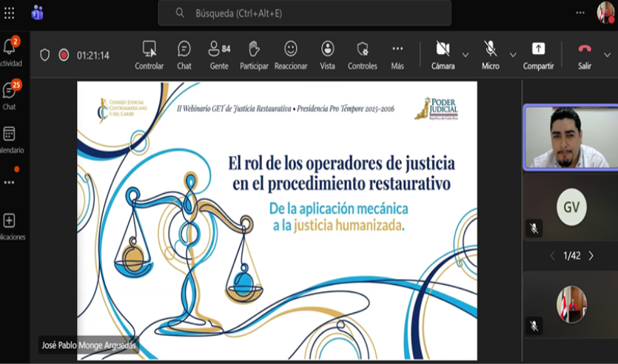Open the Chat panel in meeting toolbar
The image size is (618, 364).
tap(184, 54)
